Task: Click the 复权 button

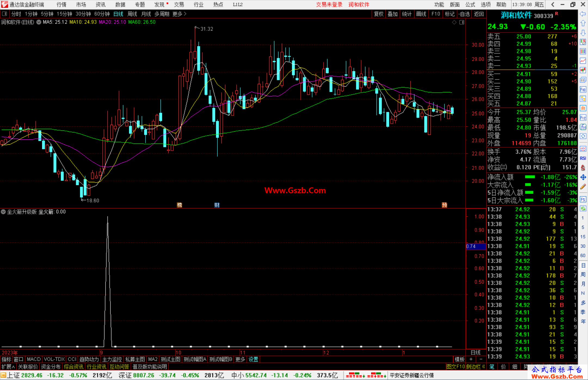Action: [379, 14]
